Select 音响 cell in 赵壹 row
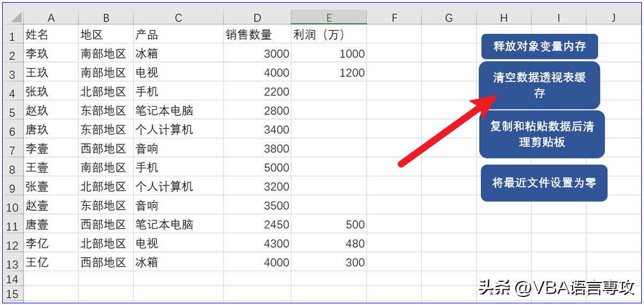 (x=178, y=206)
